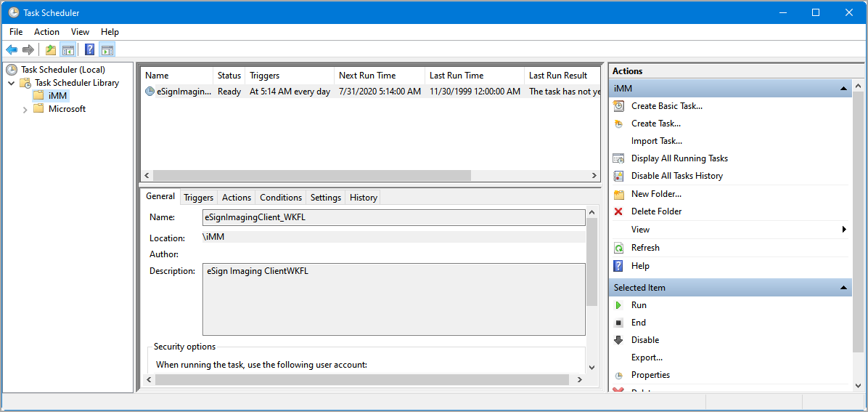Click the iMM folder icon in tree
This screenshot has height=412, width=868.
(38, 95)
